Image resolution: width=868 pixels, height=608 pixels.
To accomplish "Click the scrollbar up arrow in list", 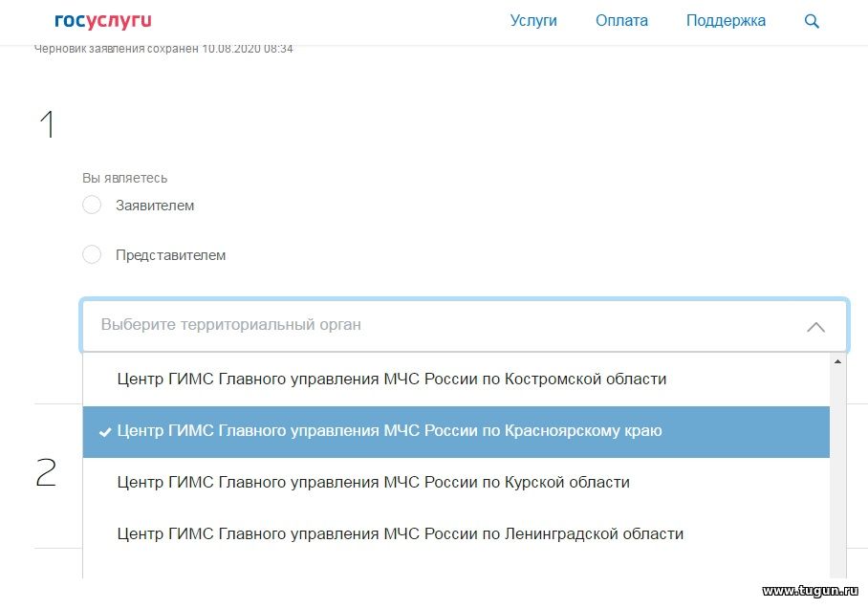I will (837, 361).
